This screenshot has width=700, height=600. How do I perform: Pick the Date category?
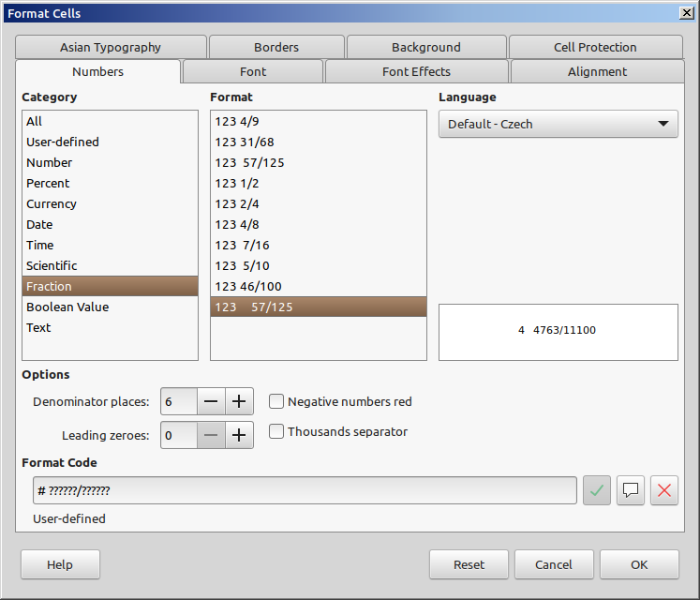110,224
